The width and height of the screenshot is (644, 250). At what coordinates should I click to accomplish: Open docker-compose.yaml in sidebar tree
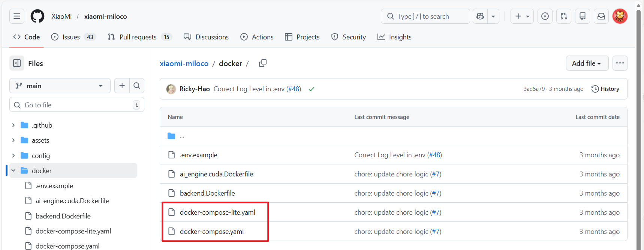click(67, 246)
